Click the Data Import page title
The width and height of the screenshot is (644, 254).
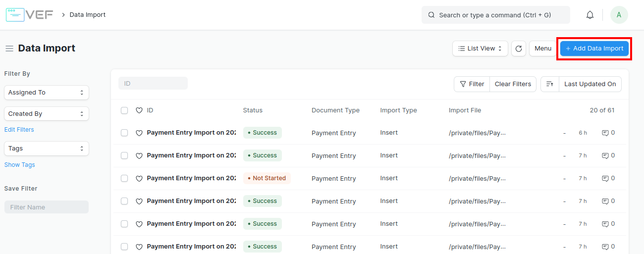pyautogui.click(x=47, y=49)
